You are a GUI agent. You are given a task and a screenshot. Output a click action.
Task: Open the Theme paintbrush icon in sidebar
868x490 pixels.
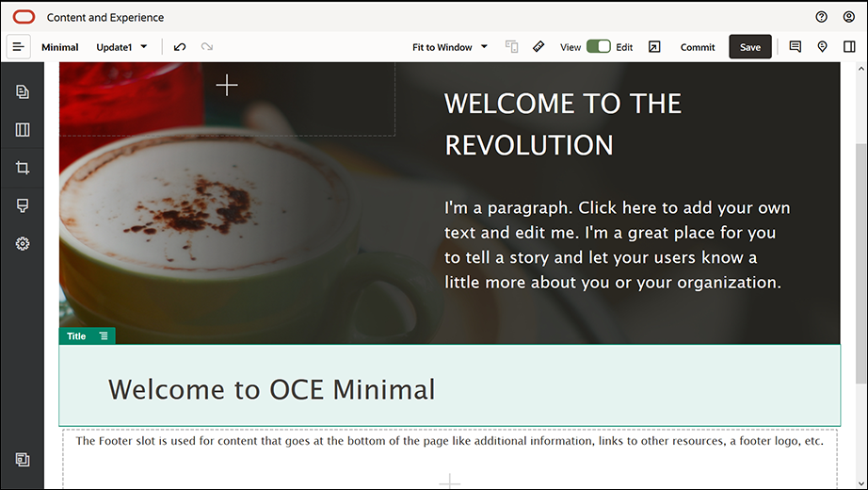[x=23, y=205]
